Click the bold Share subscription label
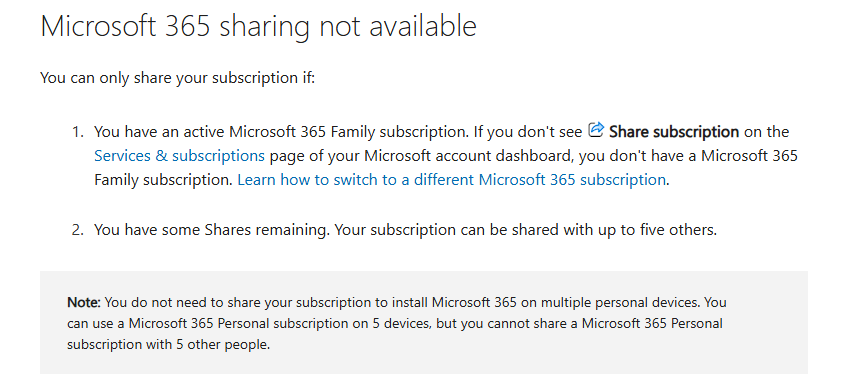The image size is (865, 382). coord(674,132)
